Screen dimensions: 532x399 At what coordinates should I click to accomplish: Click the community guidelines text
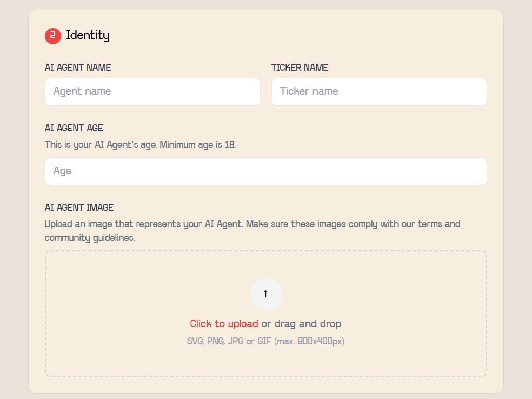[x=89, y=237]
